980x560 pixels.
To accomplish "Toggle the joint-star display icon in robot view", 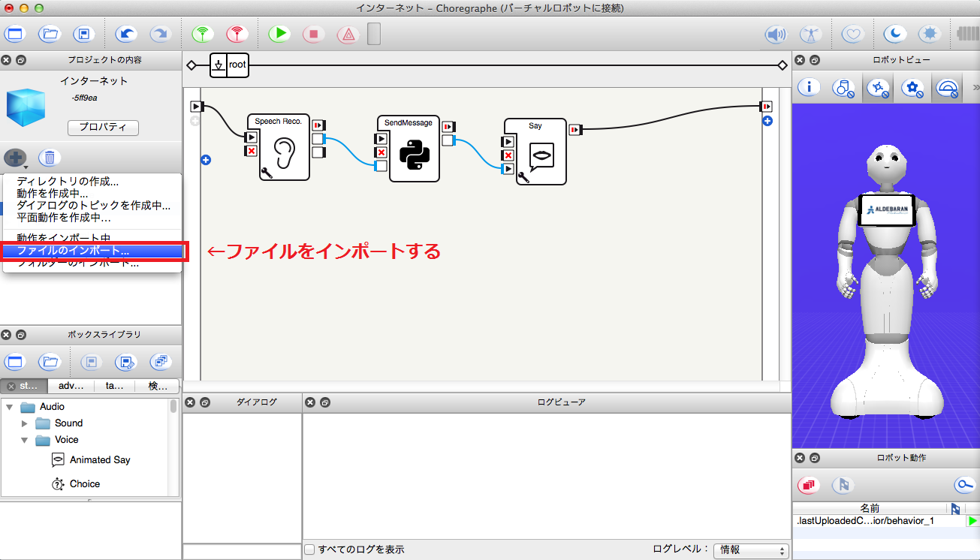I will click(x=878, y=89).
